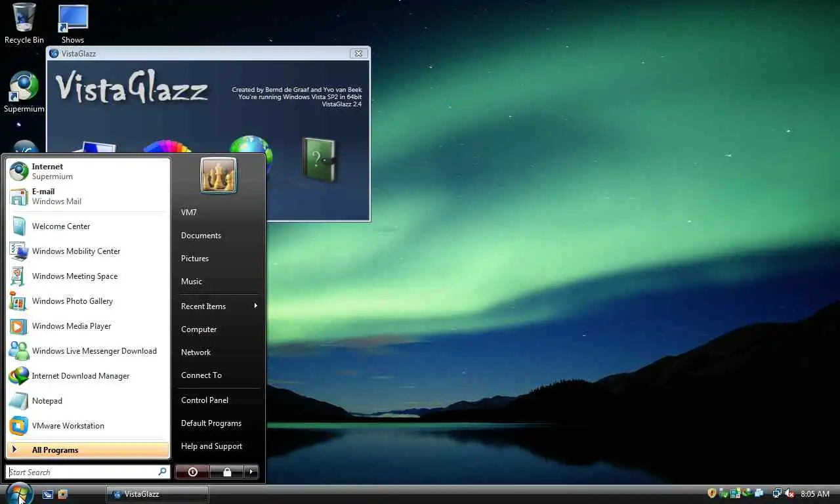Open Default Programs
This screenshot has height=504, width=840.
pyautogui.click(x=219, y=423)
